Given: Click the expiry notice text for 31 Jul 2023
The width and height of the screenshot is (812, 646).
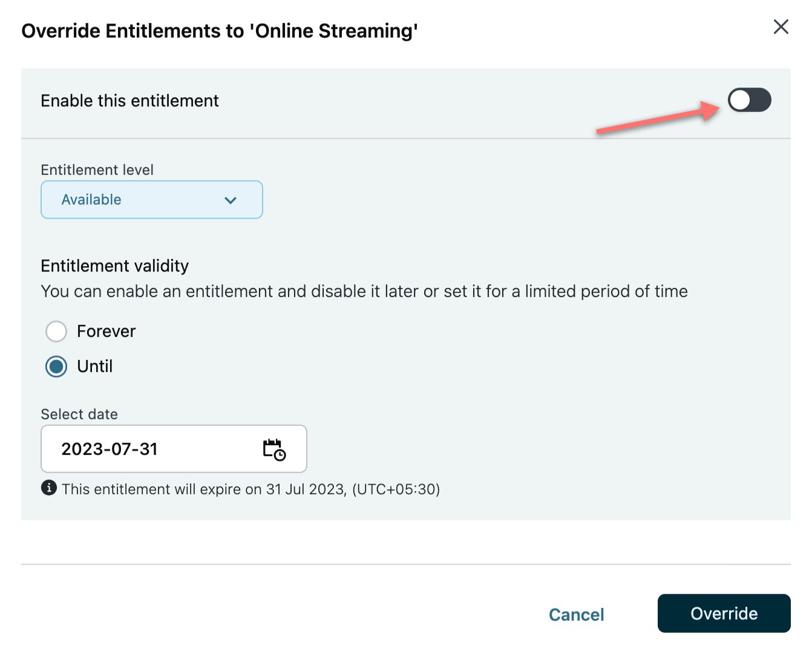Looking at the screenshot, I should coord(250,489).
